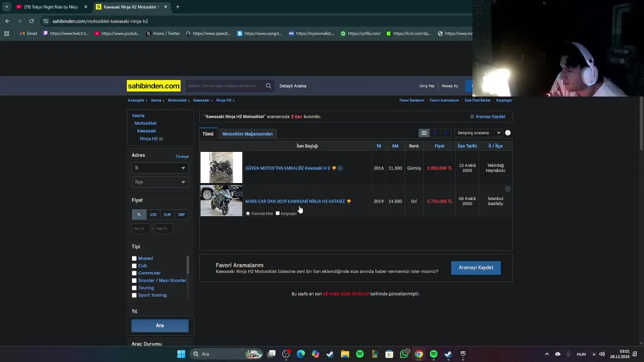Open Microsoft Edge from the taskbar

click(x=301, y=354)
